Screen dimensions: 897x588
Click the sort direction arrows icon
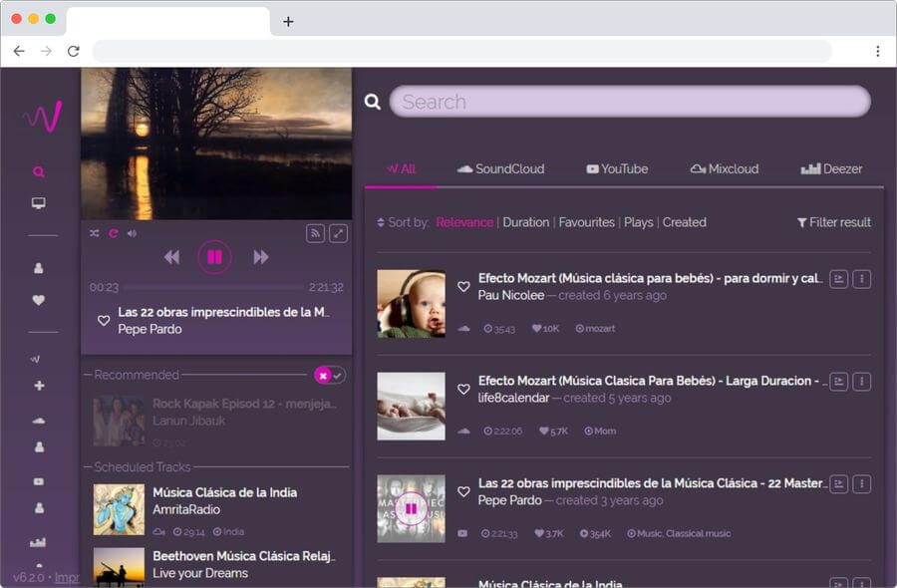point(381,222)
